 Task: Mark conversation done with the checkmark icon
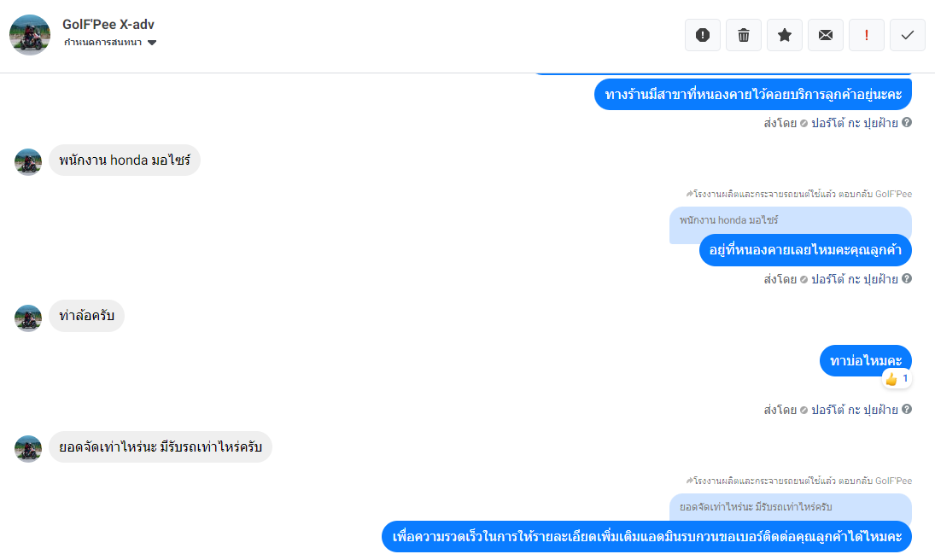point(908,35)
